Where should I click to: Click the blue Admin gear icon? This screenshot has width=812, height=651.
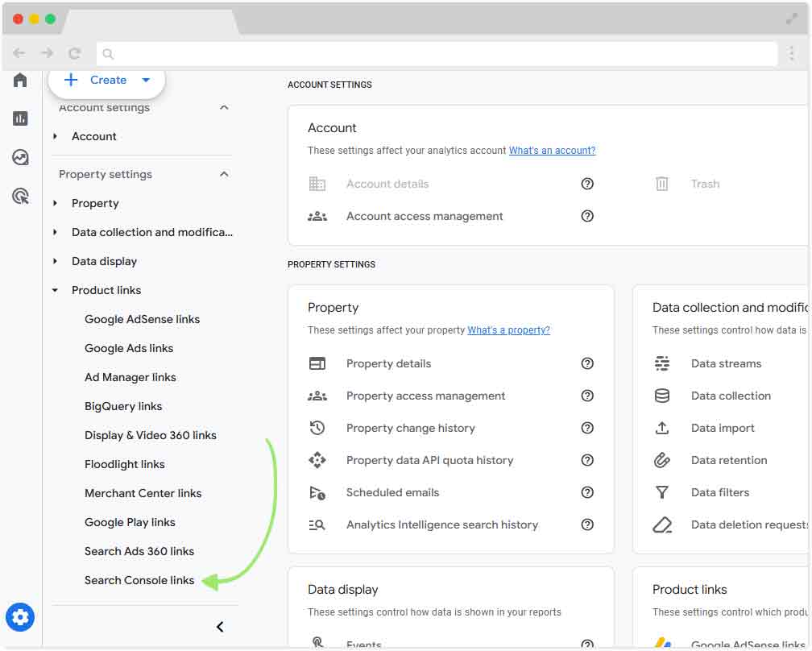(x=20, y=617)
